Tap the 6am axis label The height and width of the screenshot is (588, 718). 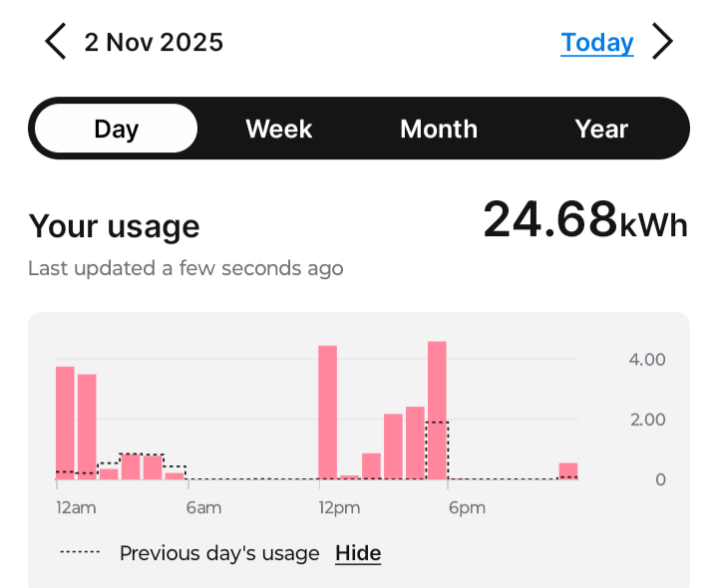tap(203, 508)
